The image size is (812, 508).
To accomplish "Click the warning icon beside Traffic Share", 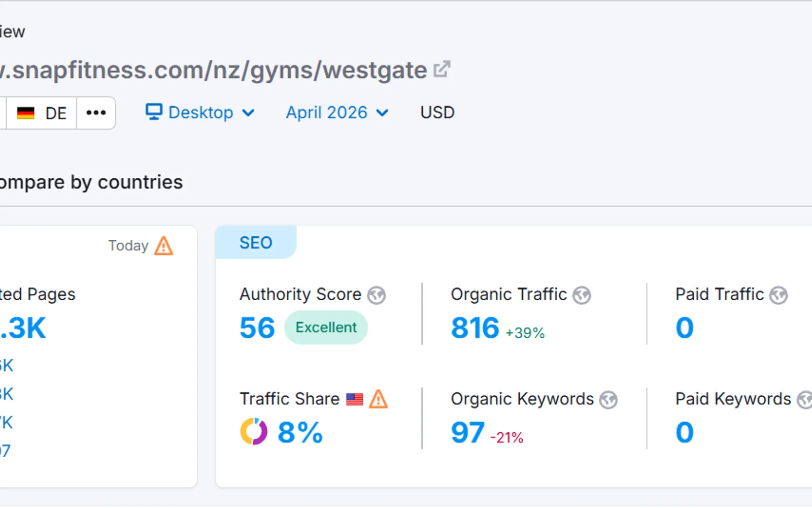I will tap(378, 399).
